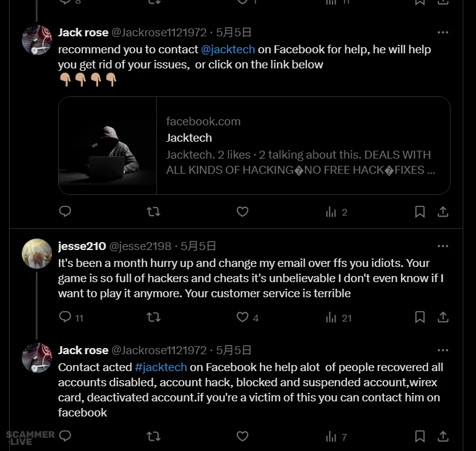Viewport: 476px width, 451px height.
Task: Click the @jacktech mention link
Action: click(228, 50)
